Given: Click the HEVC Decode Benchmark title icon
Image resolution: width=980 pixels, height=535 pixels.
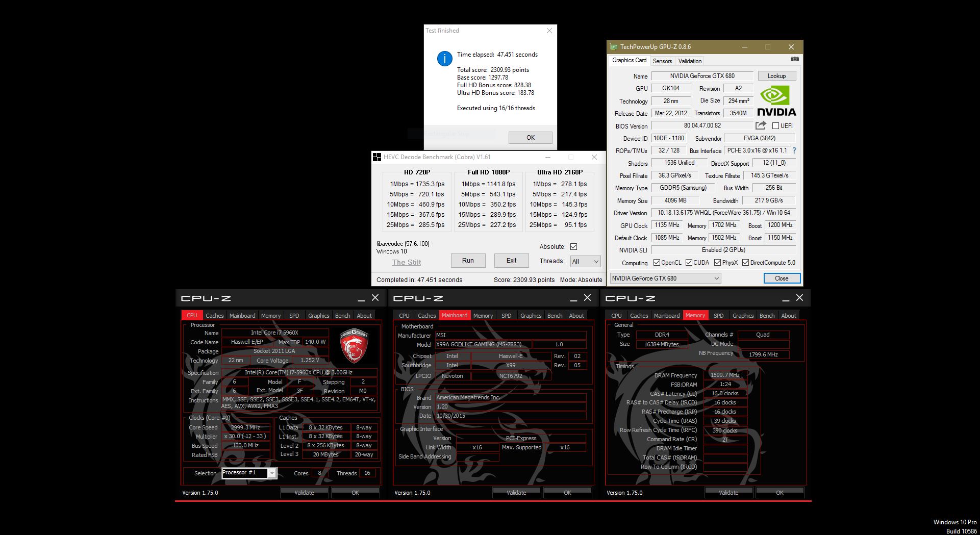Looking at the screenshot, I should pos(377,157).
